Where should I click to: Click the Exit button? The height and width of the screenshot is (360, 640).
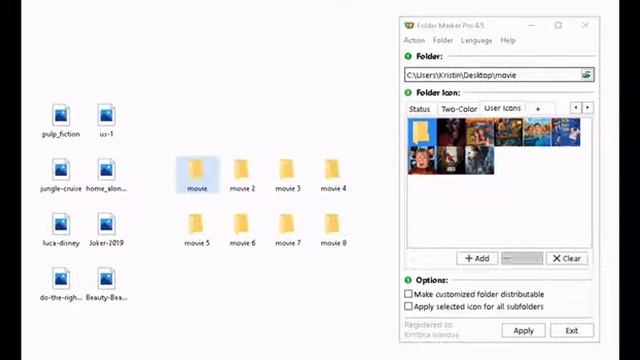tap(571, 331)
